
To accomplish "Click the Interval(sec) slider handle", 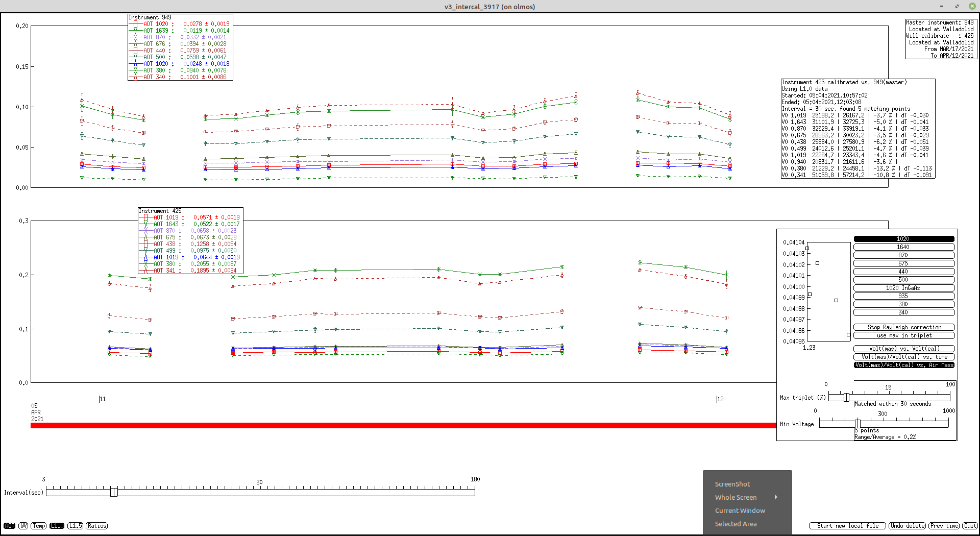I will pos(114,492).
